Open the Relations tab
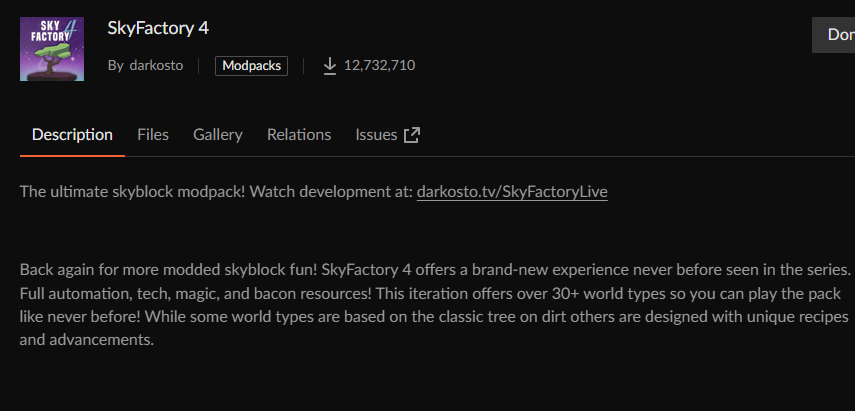The image size is (855, 411). click(x=299, y=135)
